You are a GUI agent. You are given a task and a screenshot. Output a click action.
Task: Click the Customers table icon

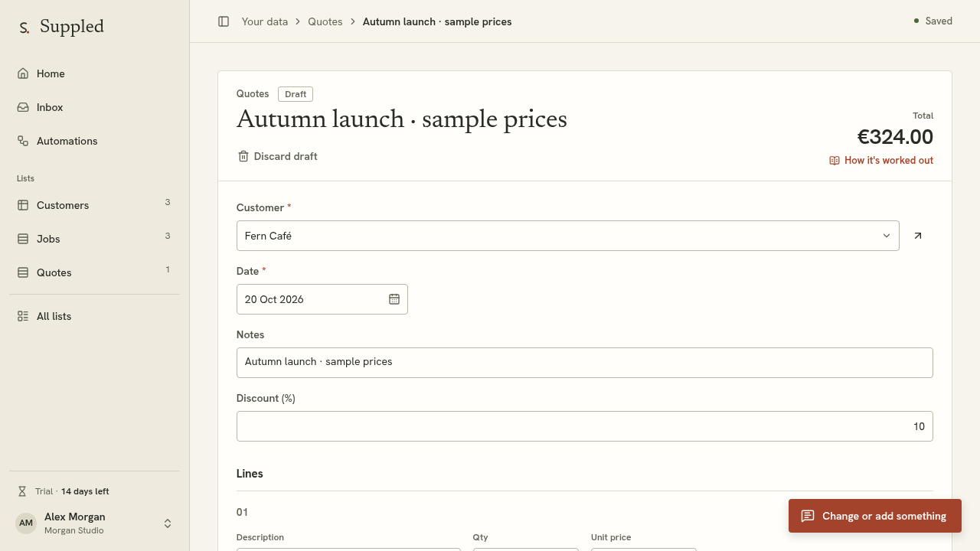[x=23, y=205]
